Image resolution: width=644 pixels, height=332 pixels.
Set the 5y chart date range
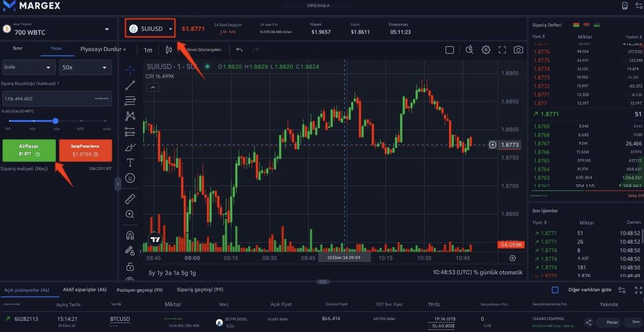point(152,272)
